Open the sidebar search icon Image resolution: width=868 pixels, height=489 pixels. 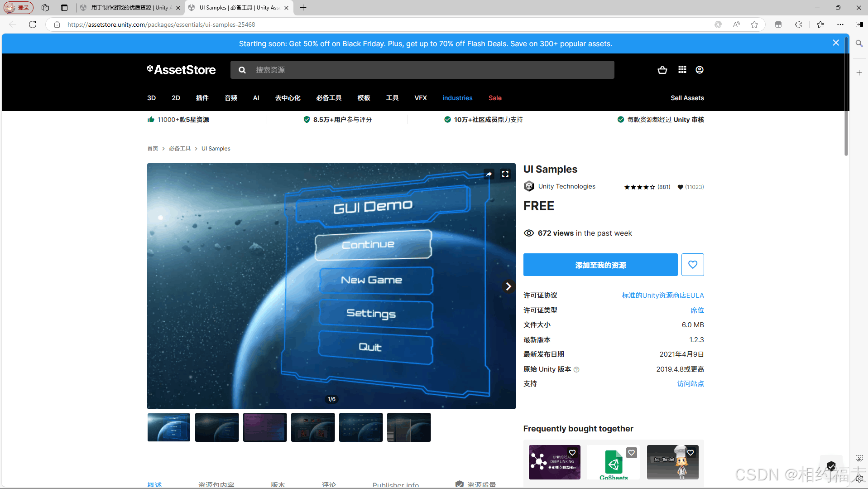(x=859, y=44)
